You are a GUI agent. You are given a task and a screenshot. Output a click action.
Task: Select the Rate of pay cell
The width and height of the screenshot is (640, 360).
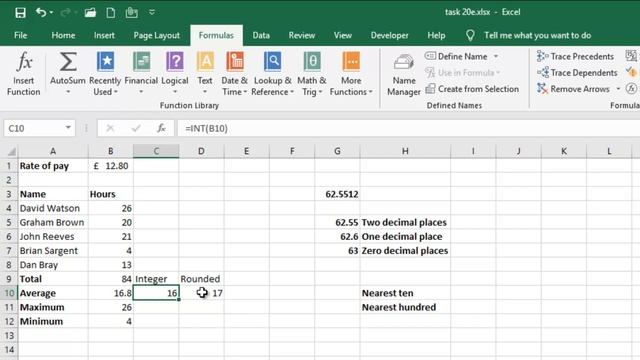53,166
